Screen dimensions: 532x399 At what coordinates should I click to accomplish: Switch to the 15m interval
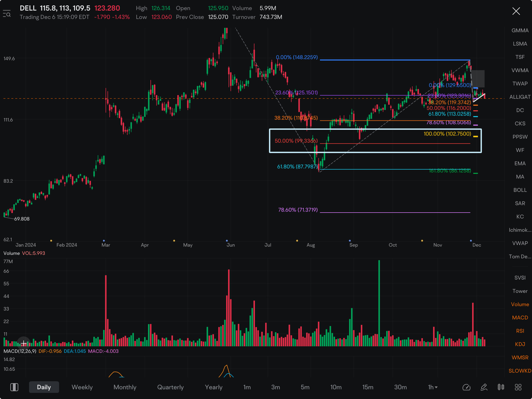[367, 387]
